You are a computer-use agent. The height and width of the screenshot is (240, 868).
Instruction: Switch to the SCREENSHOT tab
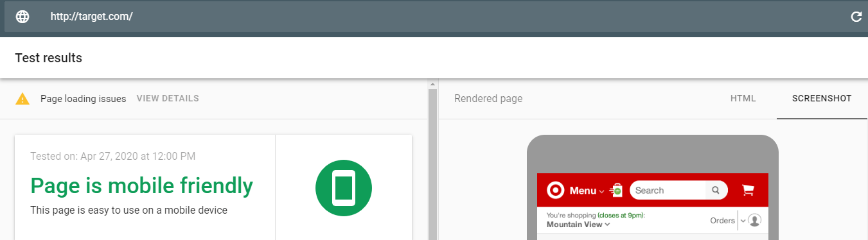822,99
